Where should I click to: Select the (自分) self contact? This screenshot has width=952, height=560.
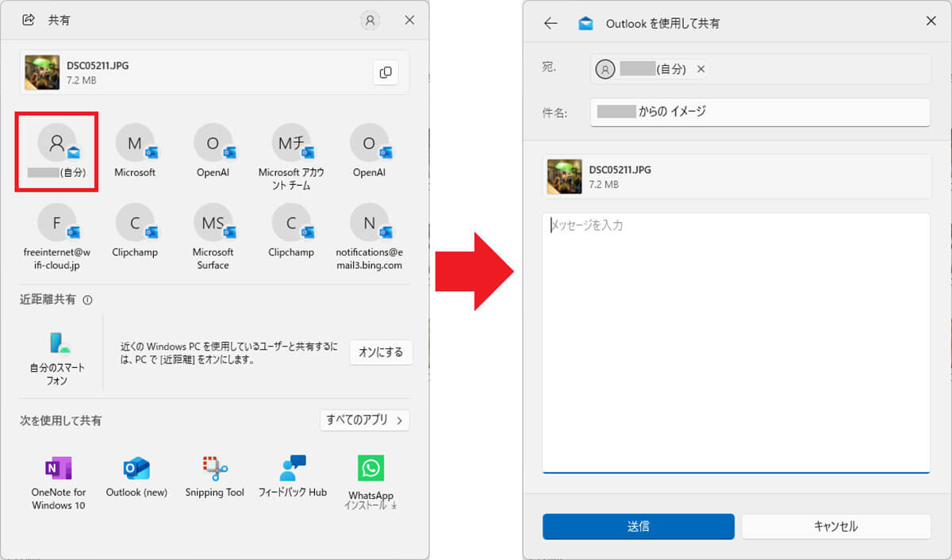(57, 152)
